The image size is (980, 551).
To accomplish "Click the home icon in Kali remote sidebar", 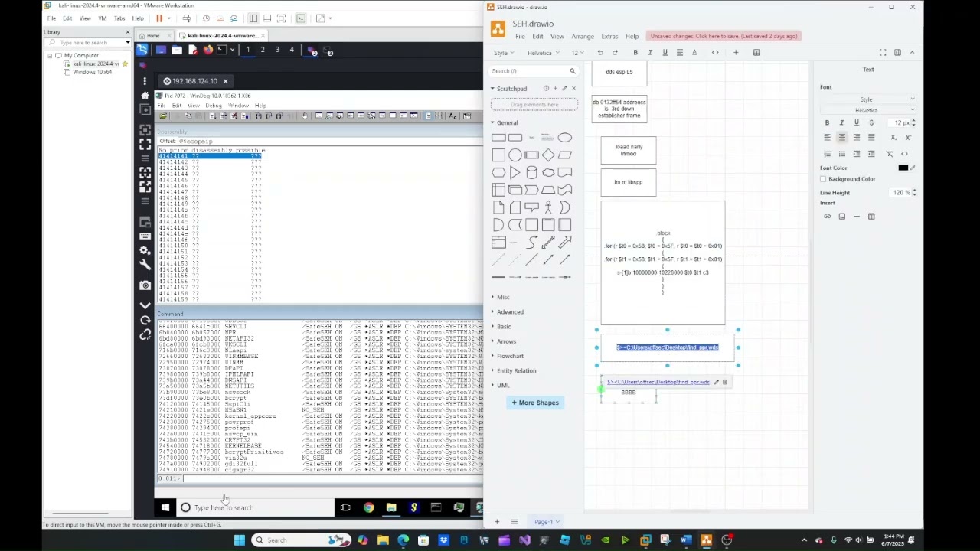I will tap(145, 96).
